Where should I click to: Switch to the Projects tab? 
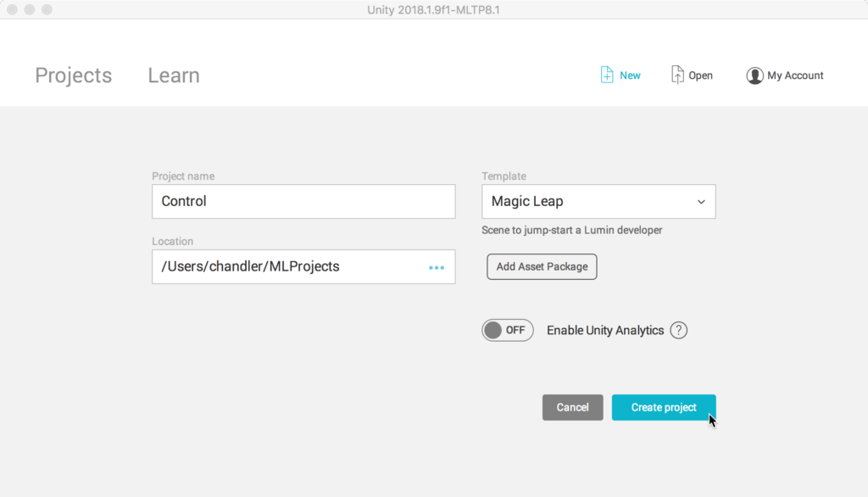coord(73,75)
